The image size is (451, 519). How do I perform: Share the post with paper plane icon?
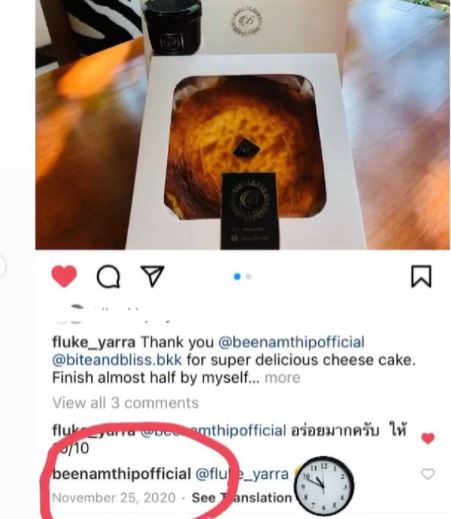point(152,276)
